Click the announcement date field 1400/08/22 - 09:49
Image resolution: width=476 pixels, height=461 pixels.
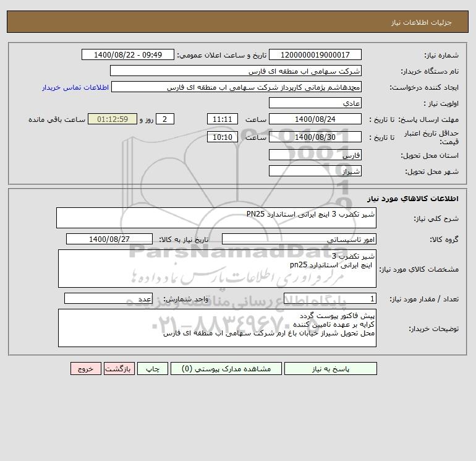[128, 54]
